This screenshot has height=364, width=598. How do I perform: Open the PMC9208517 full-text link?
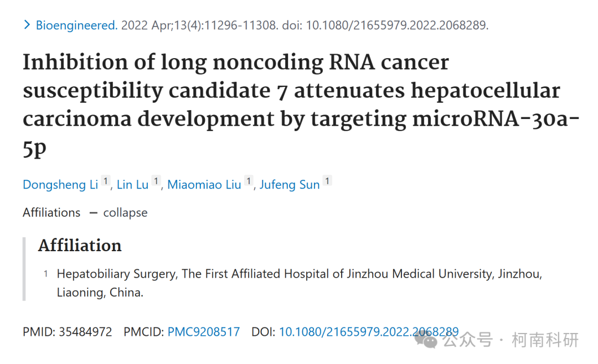204,331
